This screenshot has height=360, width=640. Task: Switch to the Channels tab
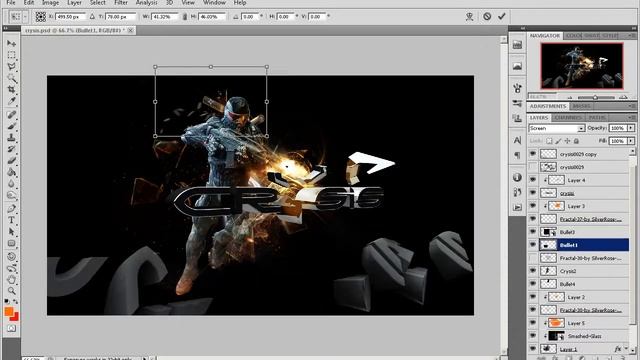[568, 118]
